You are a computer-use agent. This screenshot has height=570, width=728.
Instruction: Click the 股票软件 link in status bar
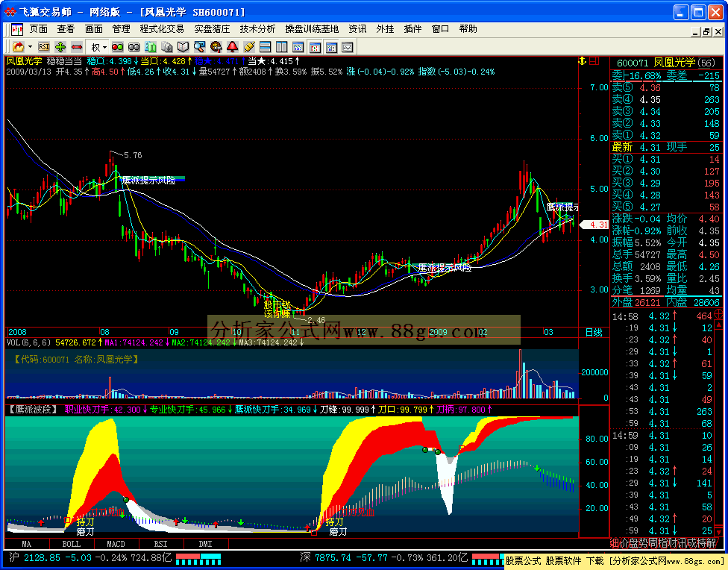(563, 561)
